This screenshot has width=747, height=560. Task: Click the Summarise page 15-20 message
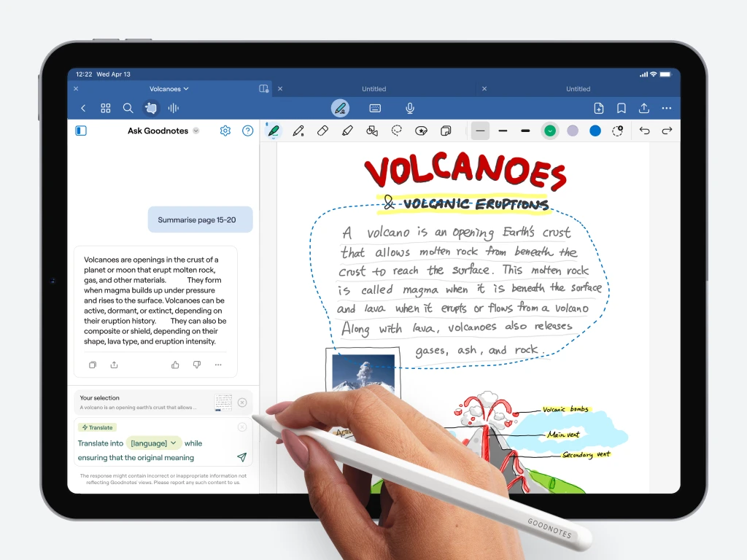point(200,219)
